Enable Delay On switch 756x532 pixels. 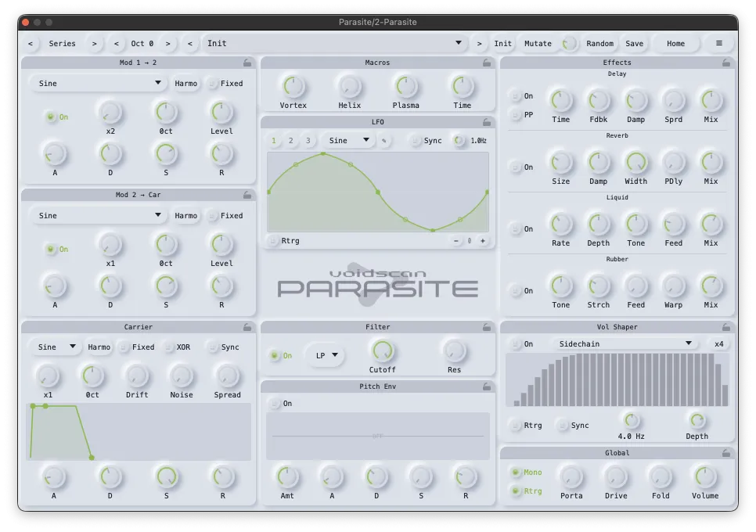522,96
